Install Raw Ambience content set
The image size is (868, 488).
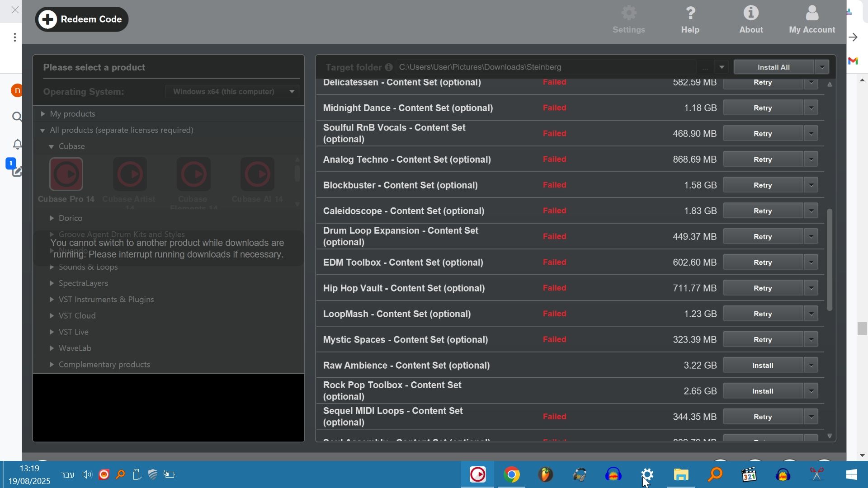coord(763,366)
